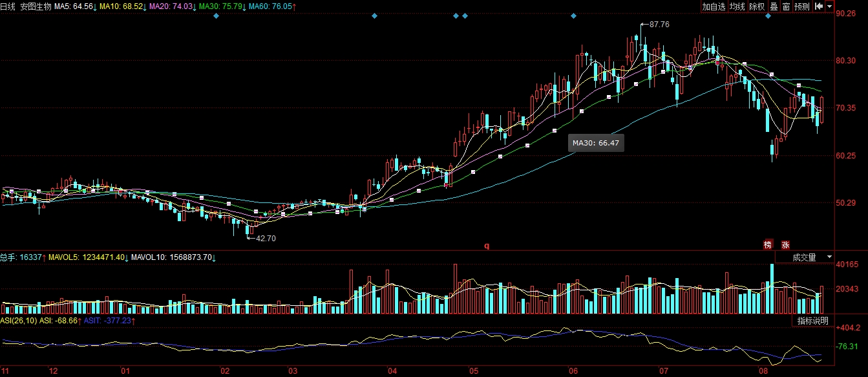Click the blue diamond marker above August

pyautogui.click(x=768, y=16)
